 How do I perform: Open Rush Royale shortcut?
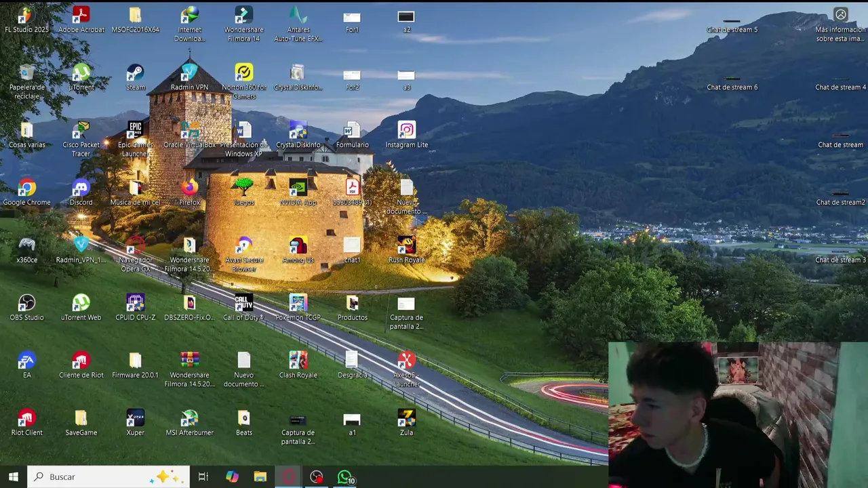406,245
